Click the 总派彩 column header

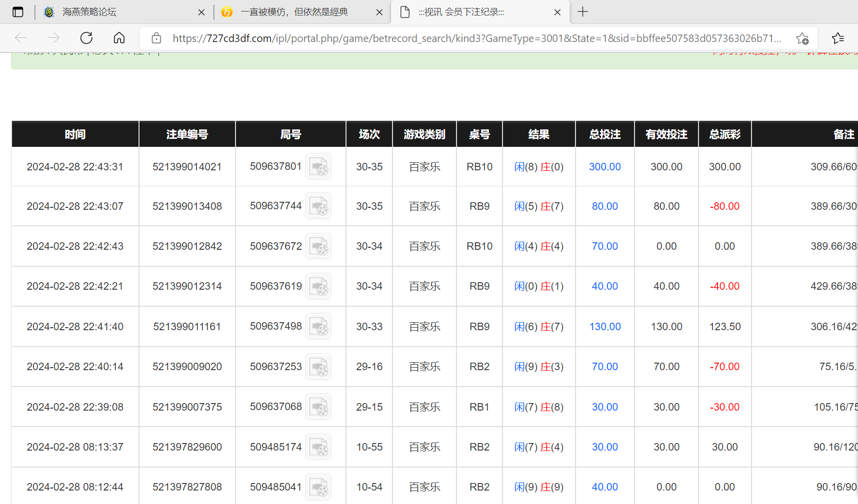pos(725,134)
